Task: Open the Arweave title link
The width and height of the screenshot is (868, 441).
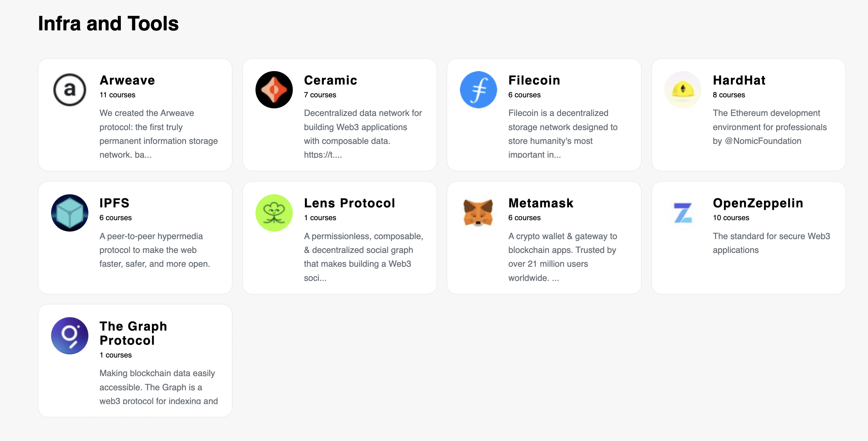Action: pyautogui.click(x=127, y=80)
